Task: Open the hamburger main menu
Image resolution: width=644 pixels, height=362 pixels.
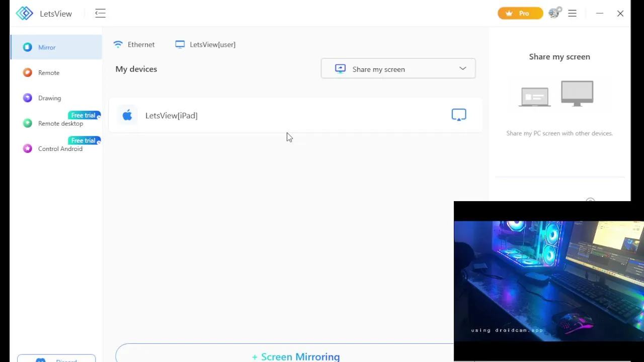Action: click(572, 14)
